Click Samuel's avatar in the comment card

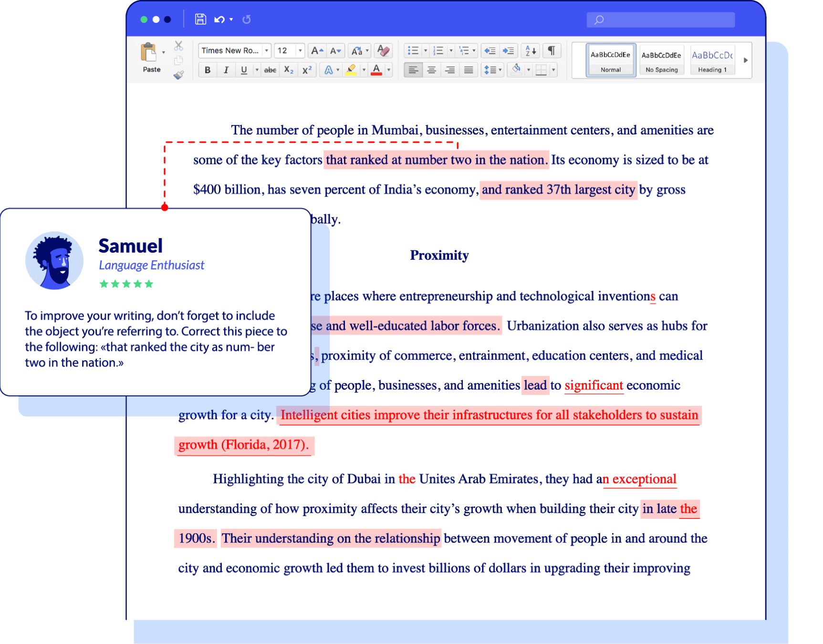54,260
